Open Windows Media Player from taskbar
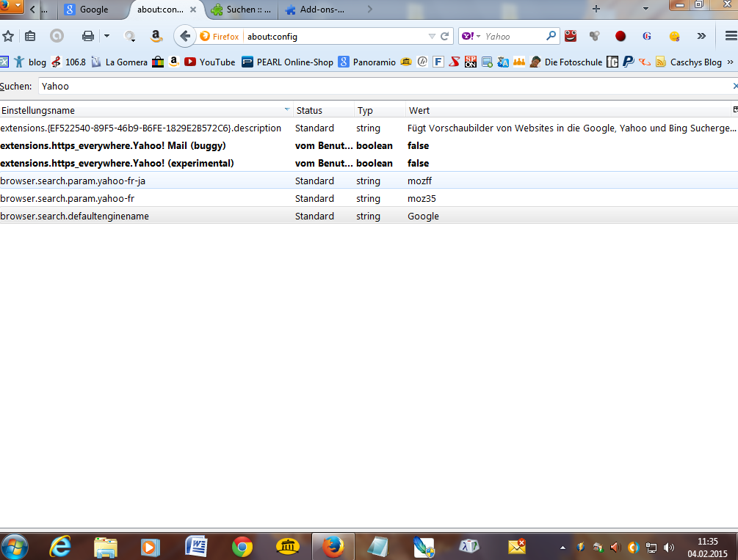738x560 pixels. click(151, 548)
